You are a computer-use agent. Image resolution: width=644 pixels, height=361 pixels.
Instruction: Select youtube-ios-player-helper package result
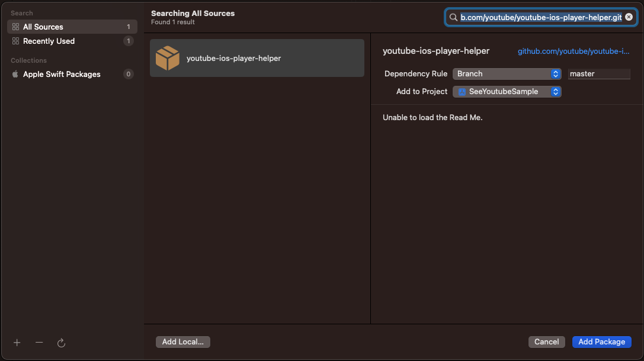point(257,58)
